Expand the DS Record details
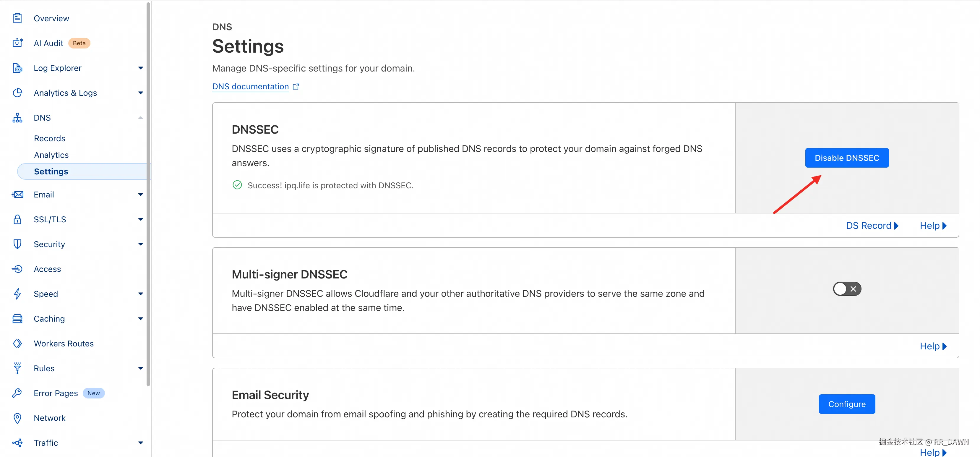980x457 pixels. coord(872,226)
